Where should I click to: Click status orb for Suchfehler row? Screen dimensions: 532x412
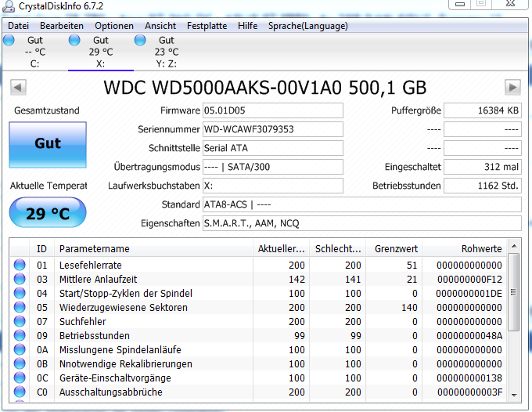click(x=20, y=321)
